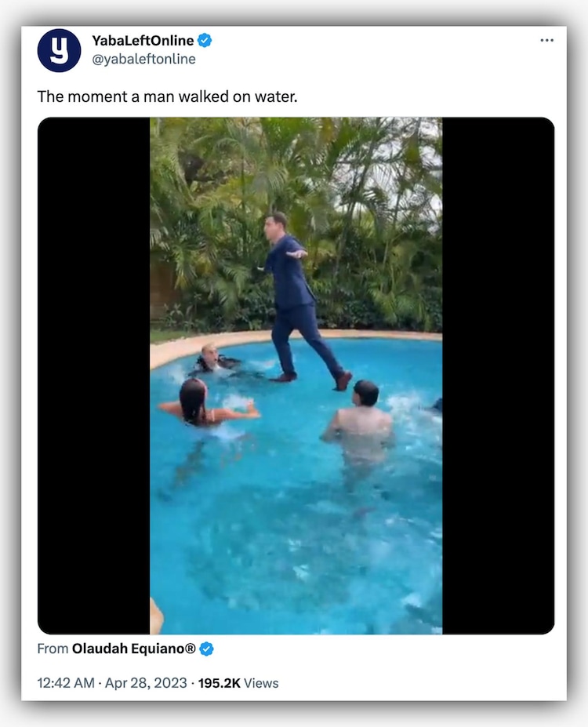Open the 195.2K Views count
Viewport: 588px width, 727px height.
pyautogui.click(x=238, y=683)
